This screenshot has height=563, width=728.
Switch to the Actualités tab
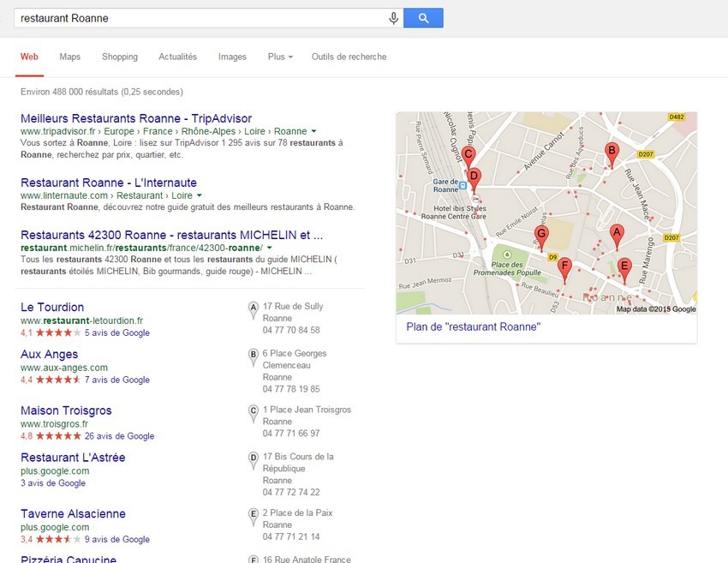point(178,57)
